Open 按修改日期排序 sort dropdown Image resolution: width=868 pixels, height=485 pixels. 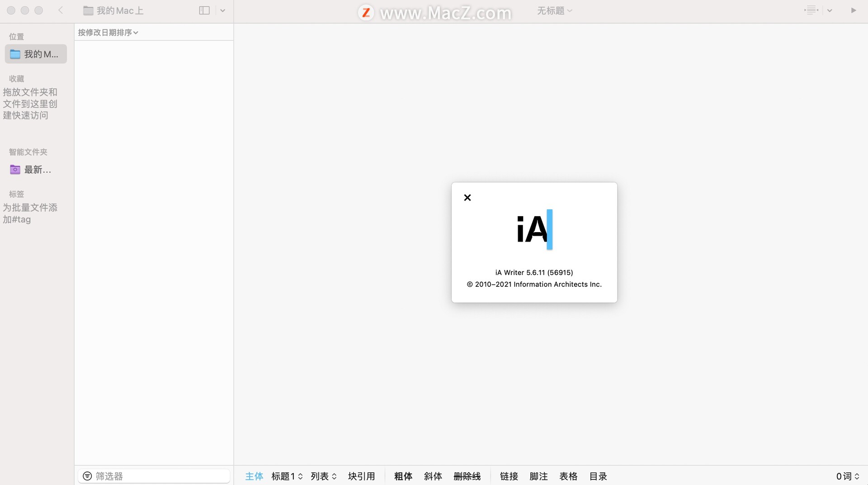tap(108, 33)
